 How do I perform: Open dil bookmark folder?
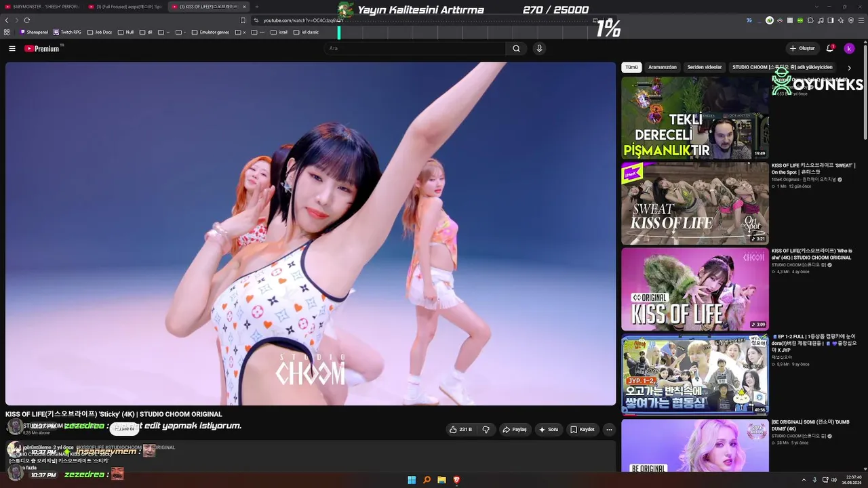click(146, 32)
